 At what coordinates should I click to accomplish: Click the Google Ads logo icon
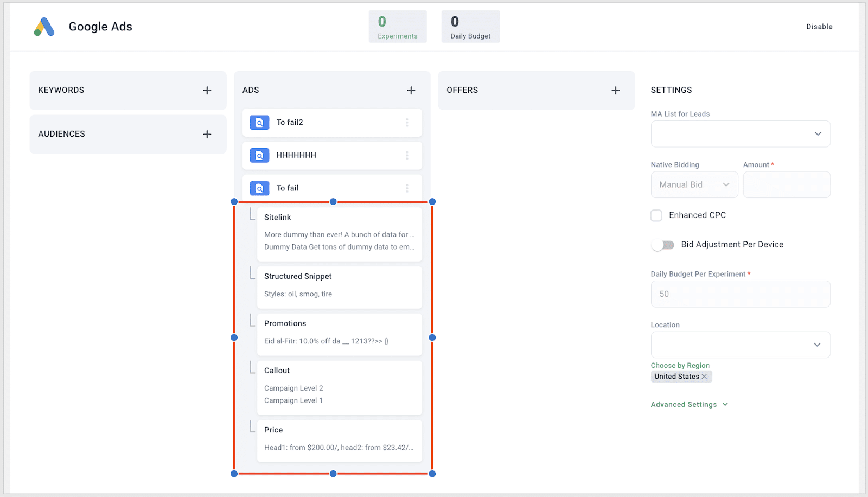(x=44, y=27)
